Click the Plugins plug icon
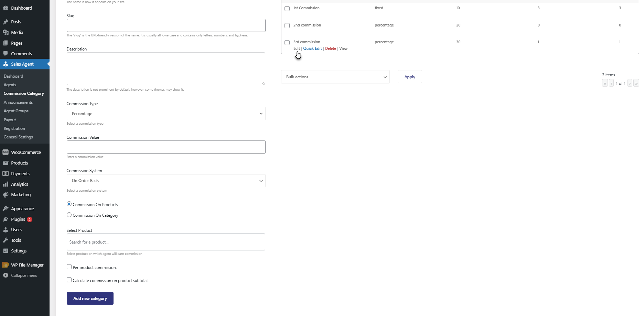The width and height of the screenshot is (644, 316). click(x=6, y=219)
